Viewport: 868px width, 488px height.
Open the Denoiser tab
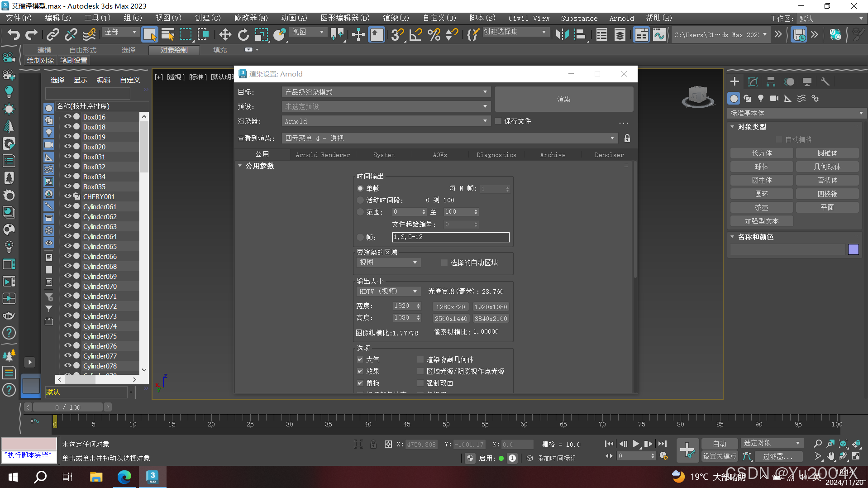click(x=609, y=155)
